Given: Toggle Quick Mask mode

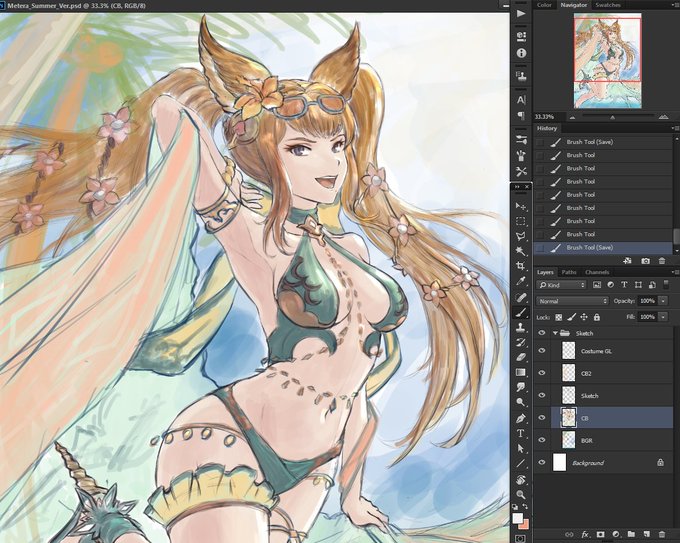Looking at the screenshot, I should pos(520,539).
